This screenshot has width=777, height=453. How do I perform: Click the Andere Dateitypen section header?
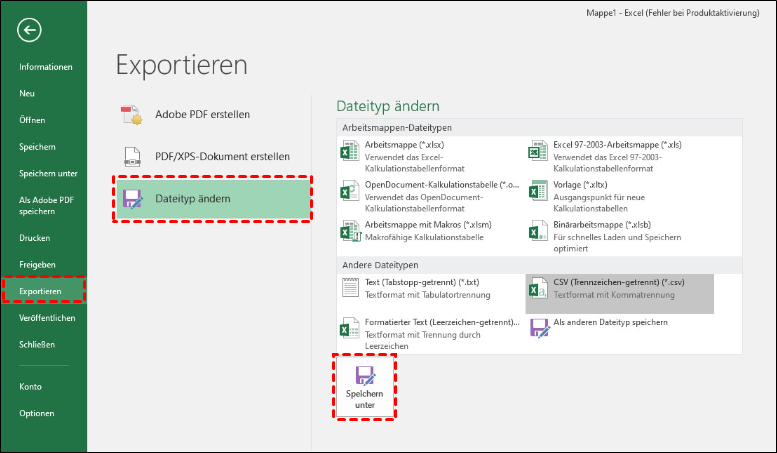[x=380, y=265]
